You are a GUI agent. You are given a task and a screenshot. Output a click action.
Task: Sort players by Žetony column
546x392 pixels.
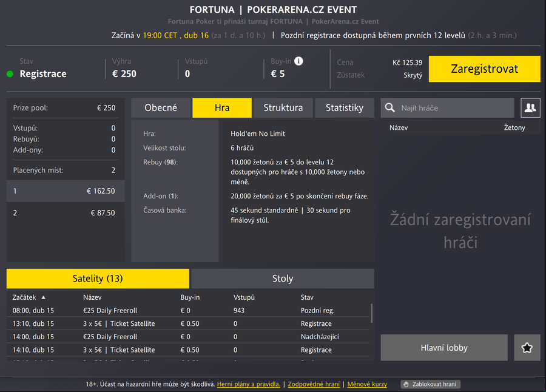pyautogui.click(x=514, y=127)
